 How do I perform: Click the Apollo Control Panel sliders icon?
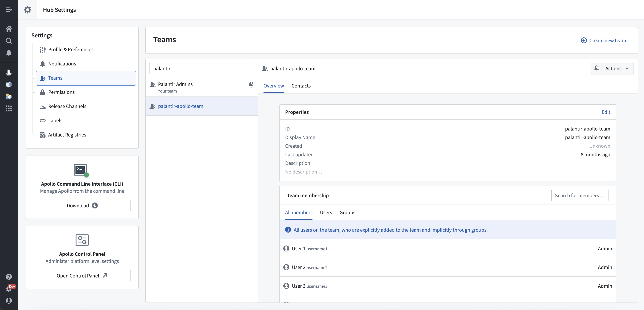[x=82, y=240]
